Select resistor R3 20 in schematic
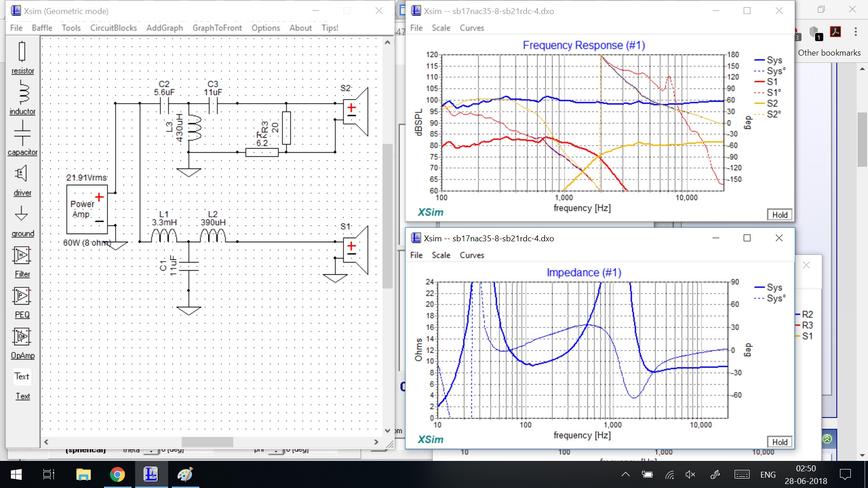Screen dimensions: 868x488 [x=286, y=127]
